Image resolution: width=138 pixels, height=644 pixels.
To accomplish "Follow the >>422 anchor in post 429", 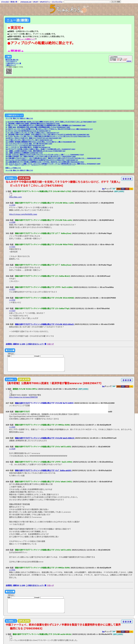I will coord(12,427).
